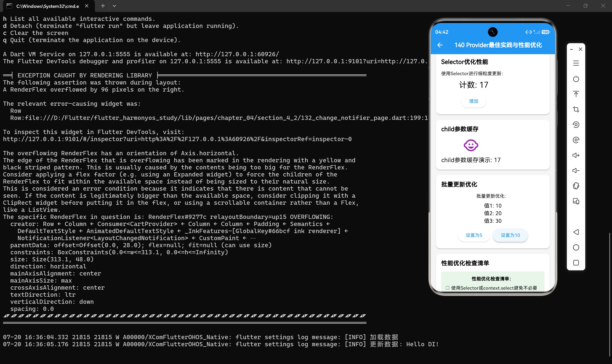Increase emulator volume

pyautogui.click(x=576, y=155)
